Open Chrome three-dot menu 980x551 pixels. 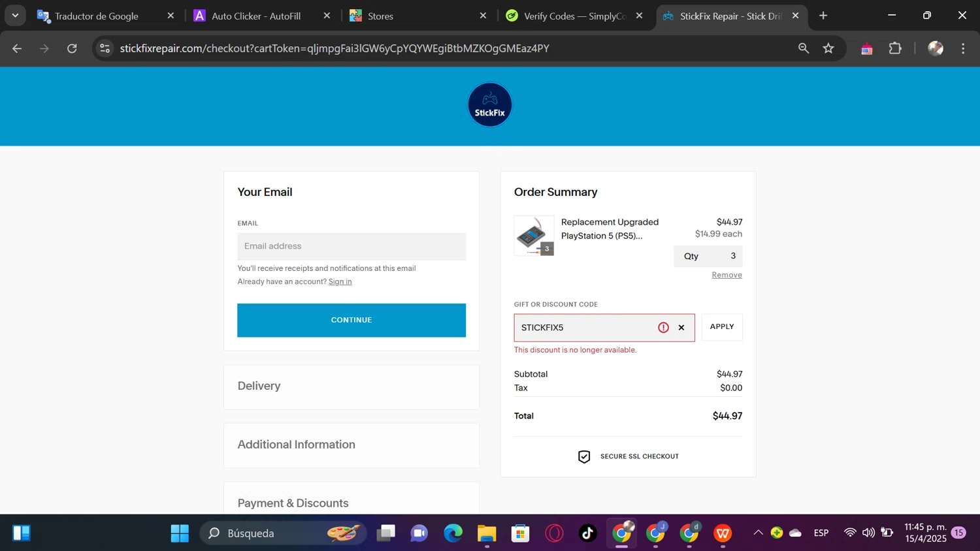point(963,48)
